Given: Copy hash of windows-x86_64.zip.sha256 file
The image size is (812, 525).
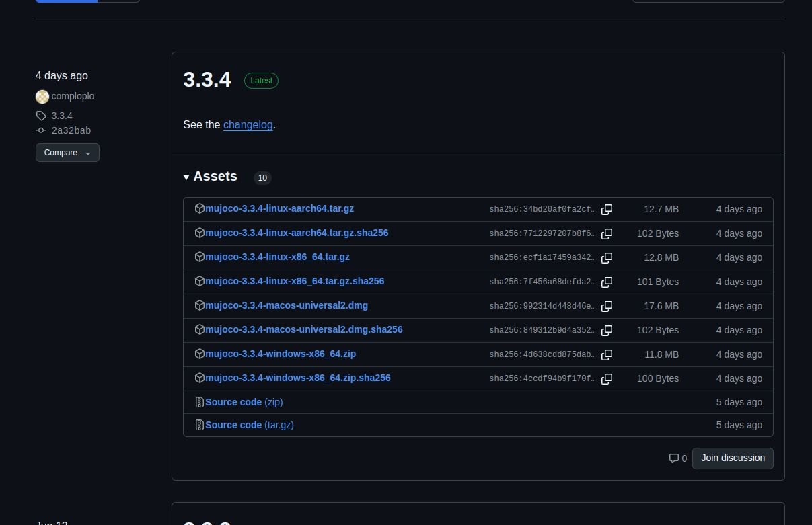Looking at the screenshot, I should click(606, 379).
